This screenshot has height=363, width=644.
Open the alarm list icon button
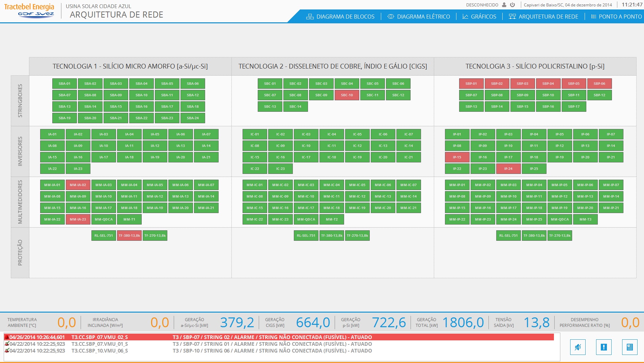[x=630, y=347]
